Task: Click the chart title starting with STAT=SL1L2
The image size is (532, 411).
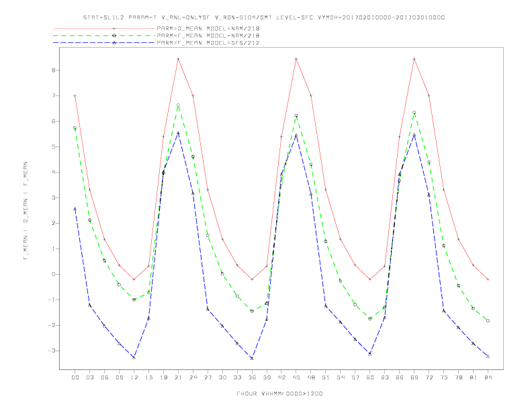Action: 263,17
